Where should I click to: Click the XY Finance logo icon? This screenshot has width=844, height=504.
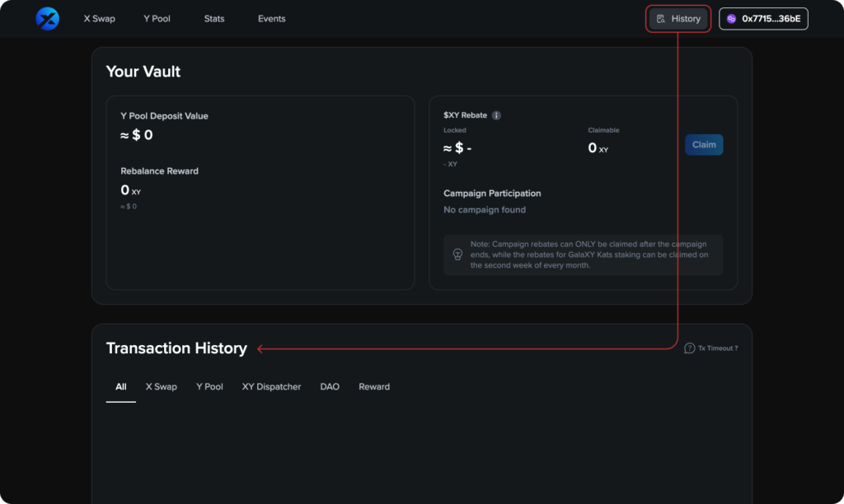pyautogui.click(x=47, y=19)
